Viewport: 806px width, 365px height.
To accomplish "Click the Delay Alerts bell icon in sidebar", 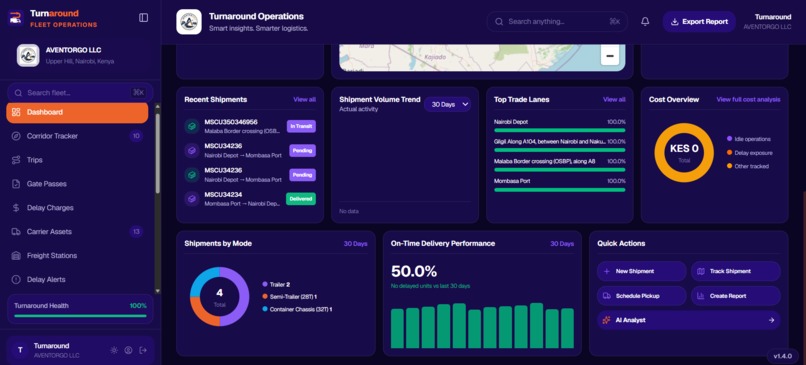I will (16, 280).
